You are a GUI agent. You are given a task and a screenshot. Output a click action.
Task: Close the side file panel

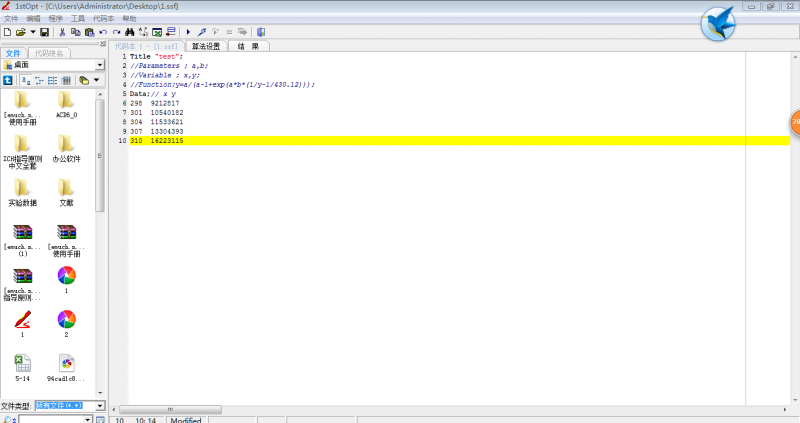pyautogui.click(x=103, y=44)
